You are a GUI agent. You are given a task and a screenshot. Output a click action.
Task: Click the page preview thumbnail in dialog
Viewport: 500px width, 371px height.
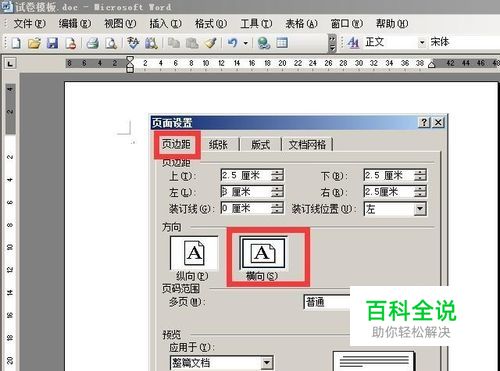click(373, 361)
